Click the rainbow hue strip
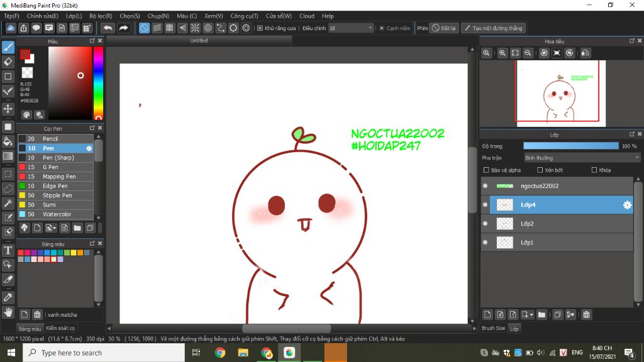 (98, 83)
